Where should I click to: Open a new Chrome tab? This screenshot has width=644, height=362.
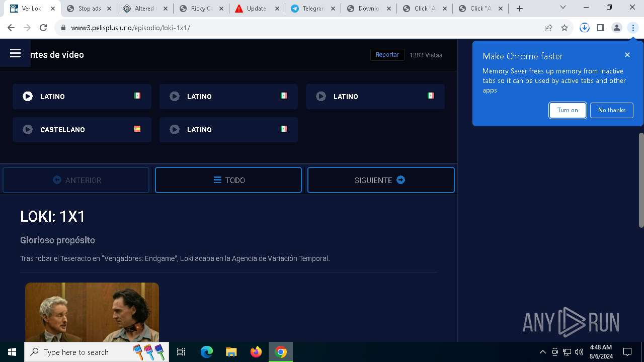[x=520, y=9]
